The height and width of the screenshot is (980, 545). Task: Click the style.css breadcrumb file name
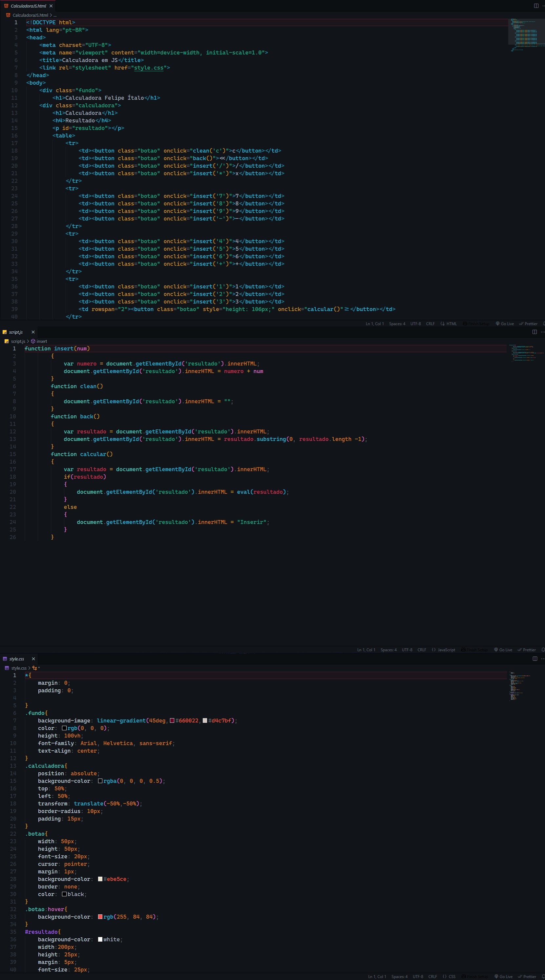[x=19, y=668]
